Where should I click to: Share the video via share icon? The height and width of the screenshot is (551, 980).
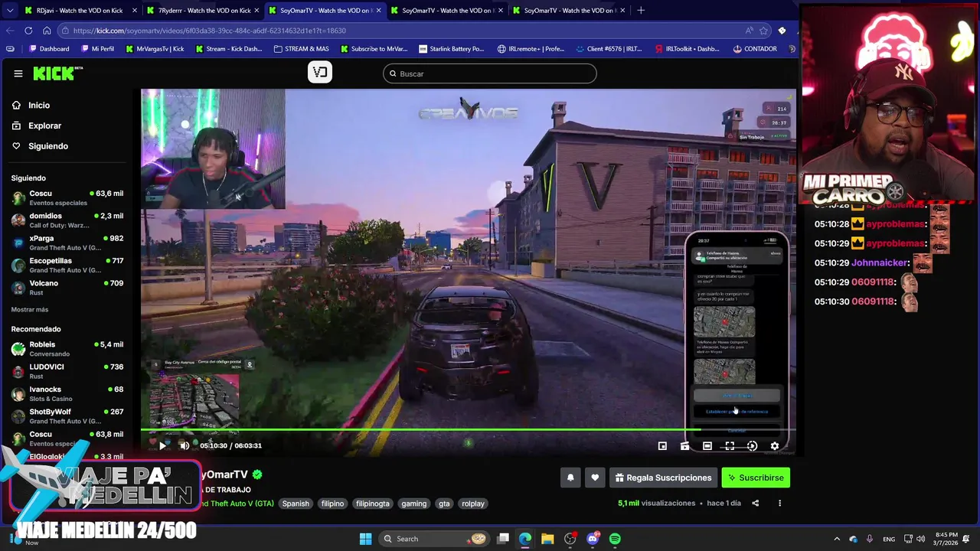pyautogui.click(x=756, y=503)
